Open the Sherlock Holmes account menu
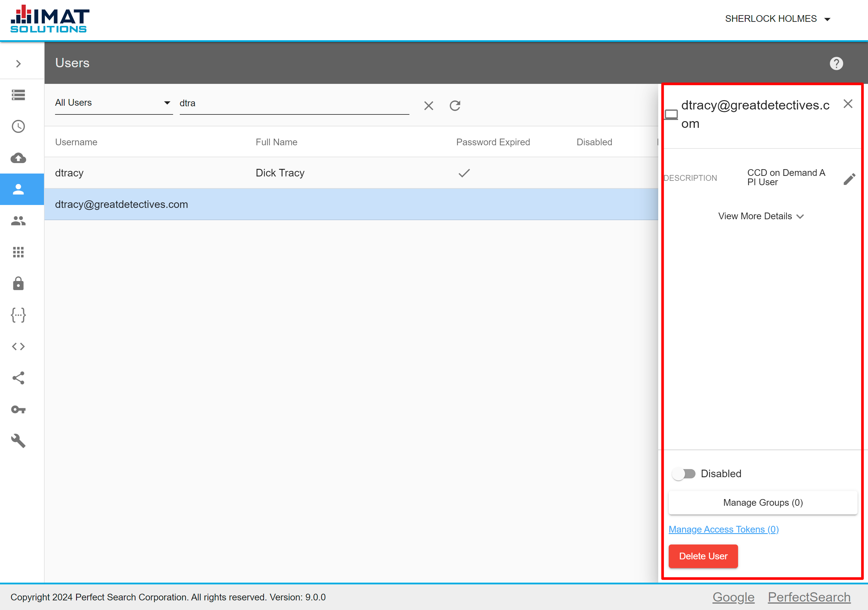Image resolution: width=868 pixels, height=610 pixels. click(x=777, y=19)
